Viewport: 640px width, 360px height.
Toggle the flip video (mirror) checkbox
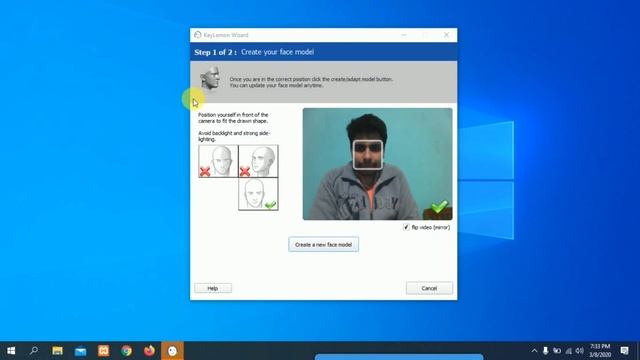pos(406,227)
